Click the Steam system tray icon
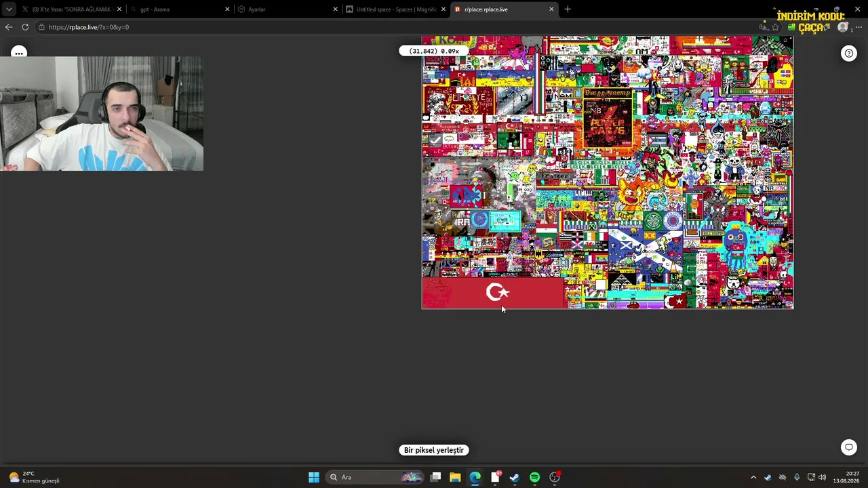 tap(768, 477)
